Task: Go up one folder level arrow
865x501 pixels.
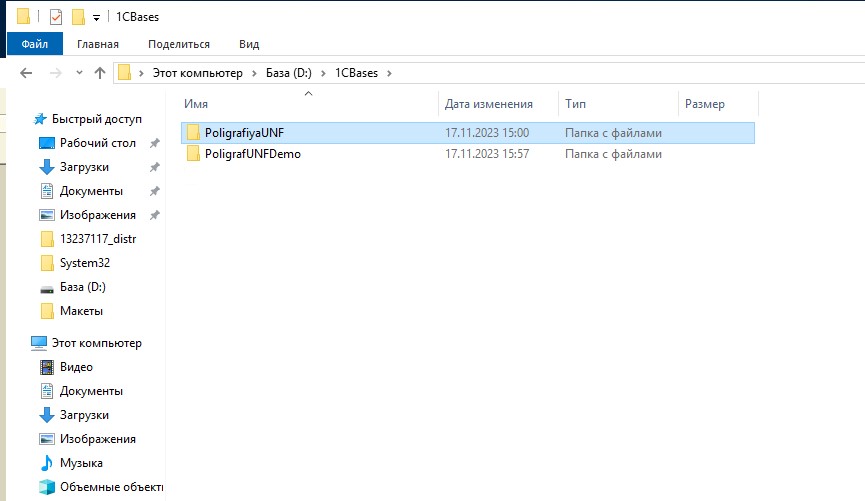Action: tap(100, 73)
